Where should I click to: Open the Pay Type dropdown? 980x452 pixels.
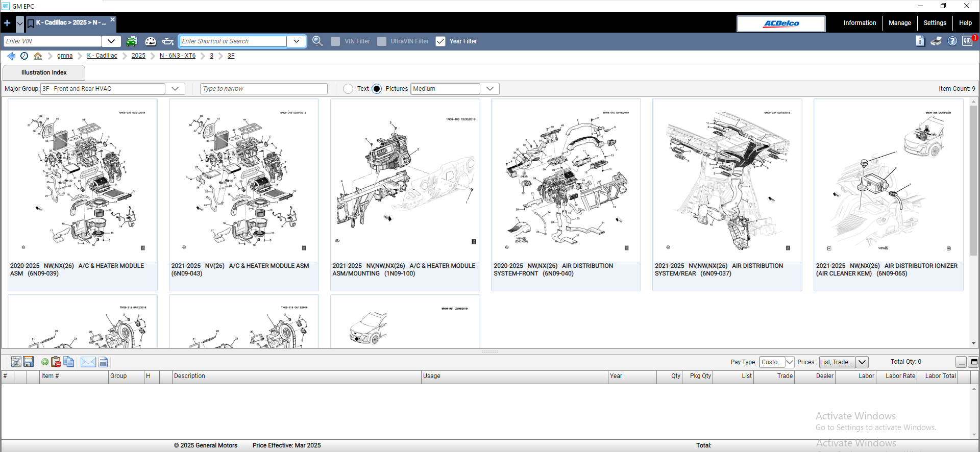click(x=789, y=362)
